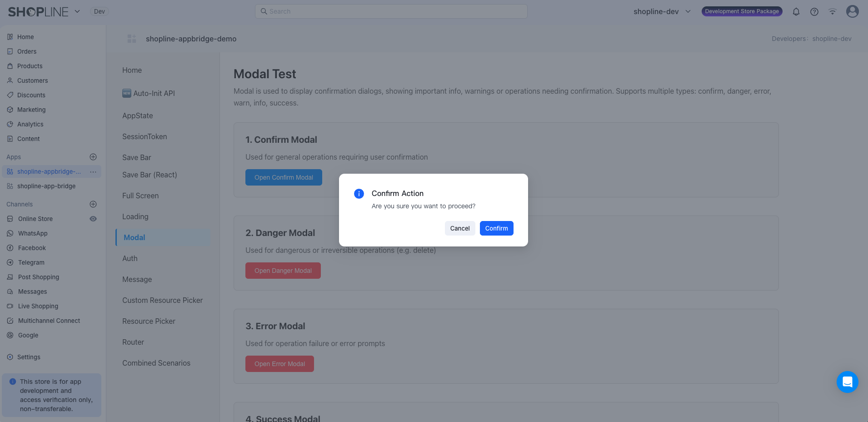This screenshot has width=868, height=422.
Task: Open the live chat support bubble
Action: point(847,382)
